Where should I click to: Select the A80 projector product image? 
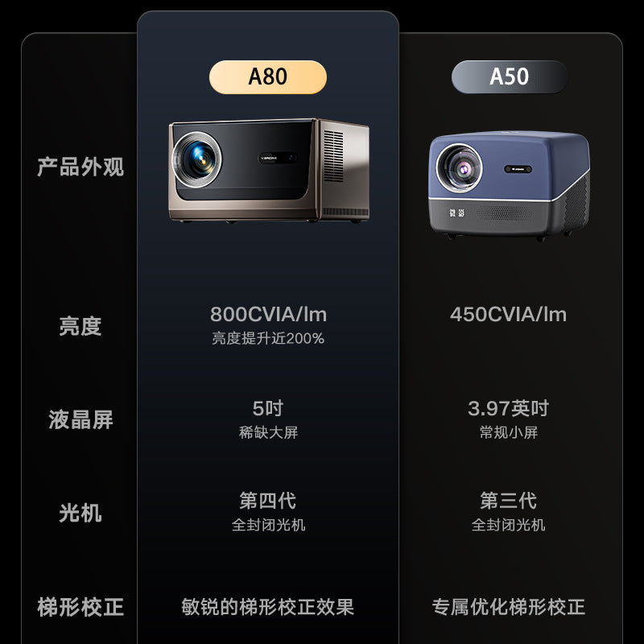pyautogui.click(x=269, y=171)
